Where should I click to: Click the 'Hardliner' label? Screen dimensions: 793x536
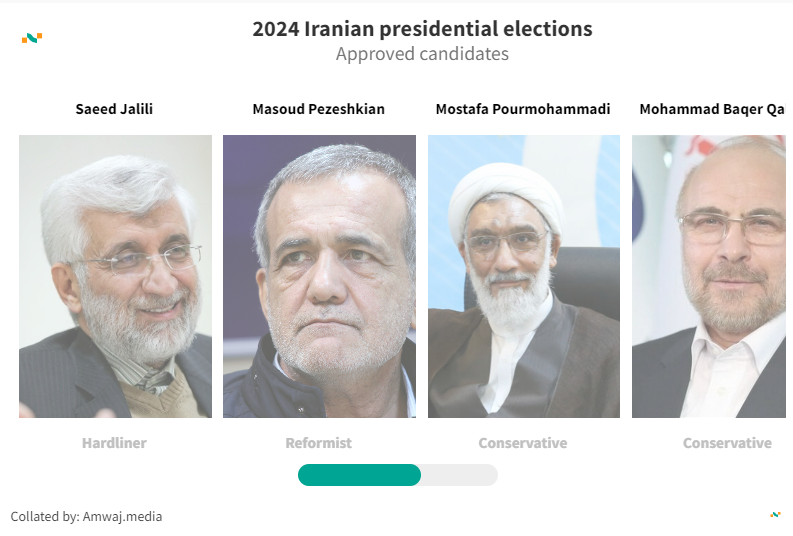(x=114, y=443)
